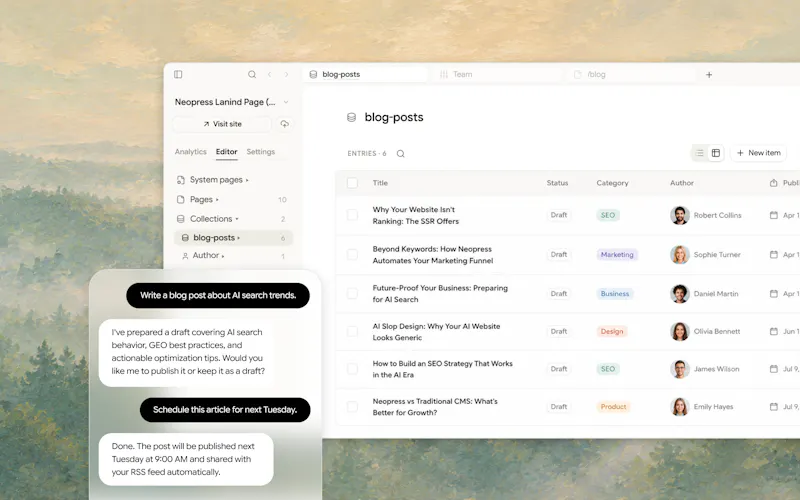Screen dimensions: 800x500
Task: Click the Author column header
Action: (682, 183)
